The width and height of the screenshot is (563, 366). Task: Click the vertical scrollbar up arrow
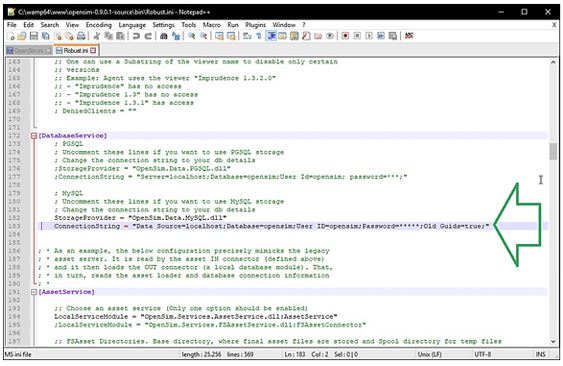[x=553, y=62]
